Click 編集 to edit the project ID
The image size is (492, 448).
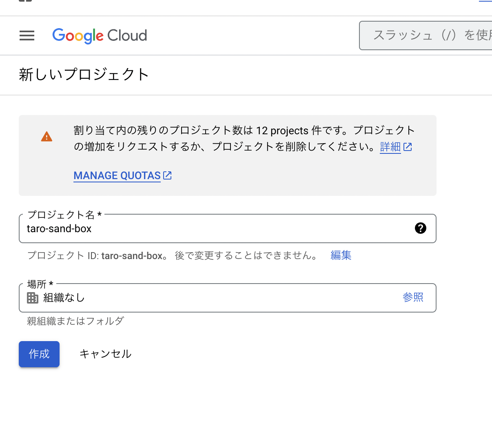(x=341, y=255)
